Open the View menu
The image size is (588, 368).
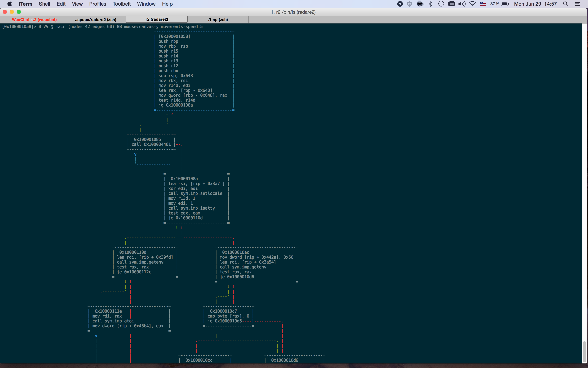[77, 4]
